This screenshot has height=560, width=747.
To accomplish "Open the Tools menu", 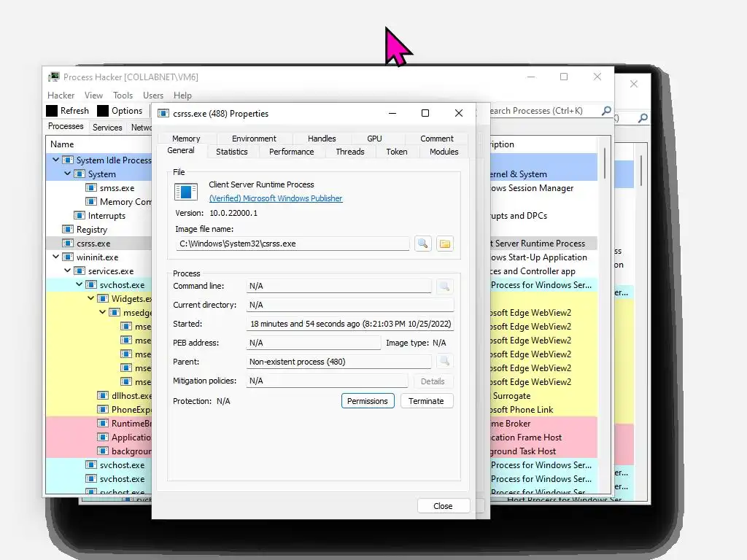I will tap(123, 96).
